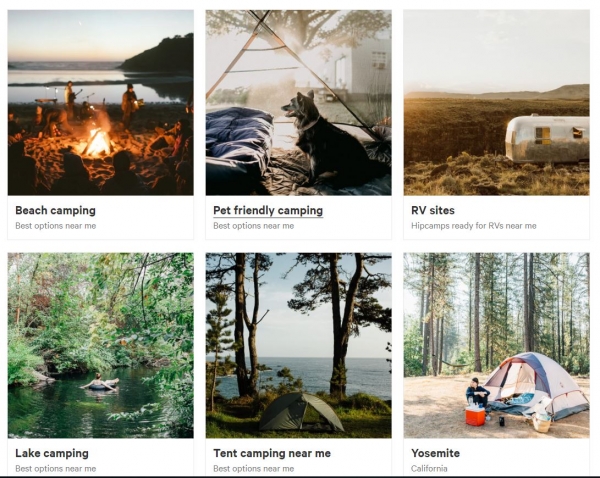Open the Beach camping campfire photo
The image size is (600, 478).
pyautogui.click(x=101, y=103)
